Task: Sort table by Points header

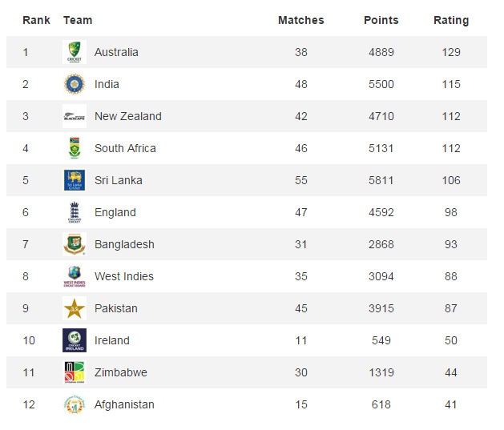Action: (381, 20)
